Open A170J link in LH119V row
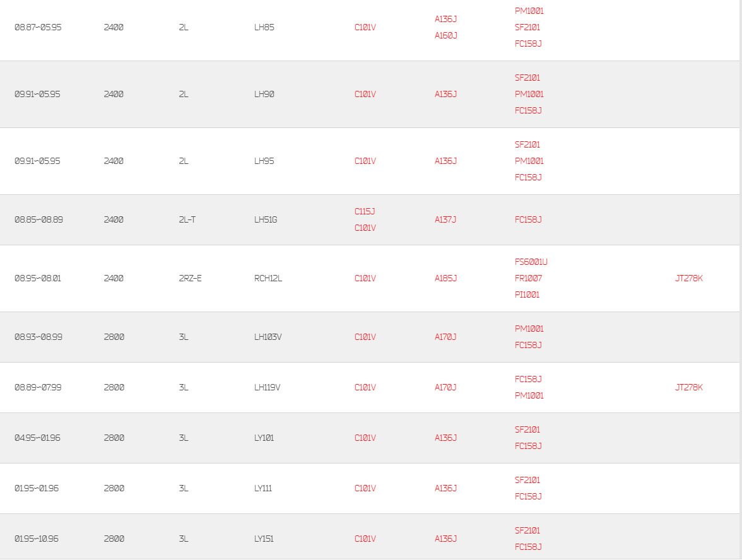 click(x=445, y=387)
